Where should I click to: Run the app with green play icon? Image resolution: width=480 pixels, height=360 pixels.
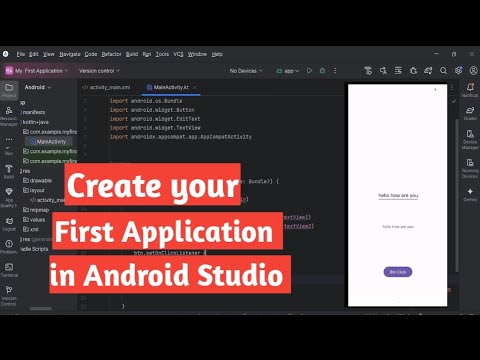310,71
